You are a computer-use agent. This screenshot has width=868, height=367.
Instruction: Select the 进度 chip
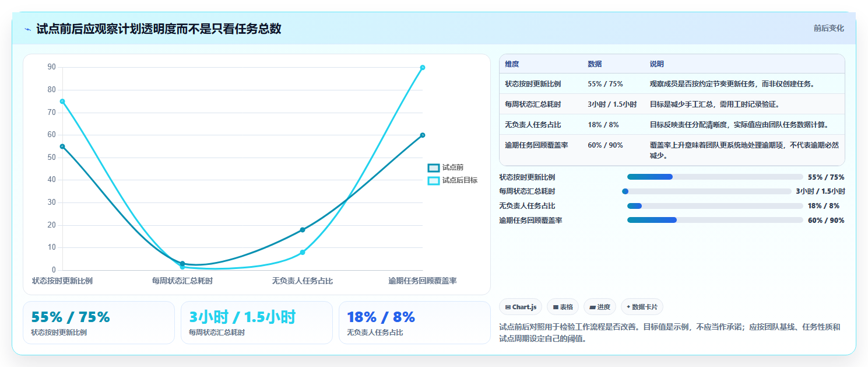(600, 307)
